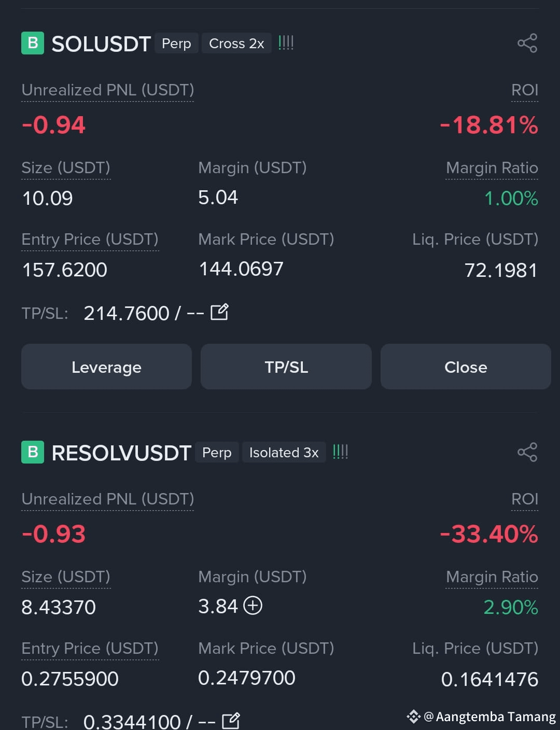Image resolution: width=560 pixels, height=730 pixels.
Task: Open RESOLVUSDT pair title
Action: click(121, 453)
